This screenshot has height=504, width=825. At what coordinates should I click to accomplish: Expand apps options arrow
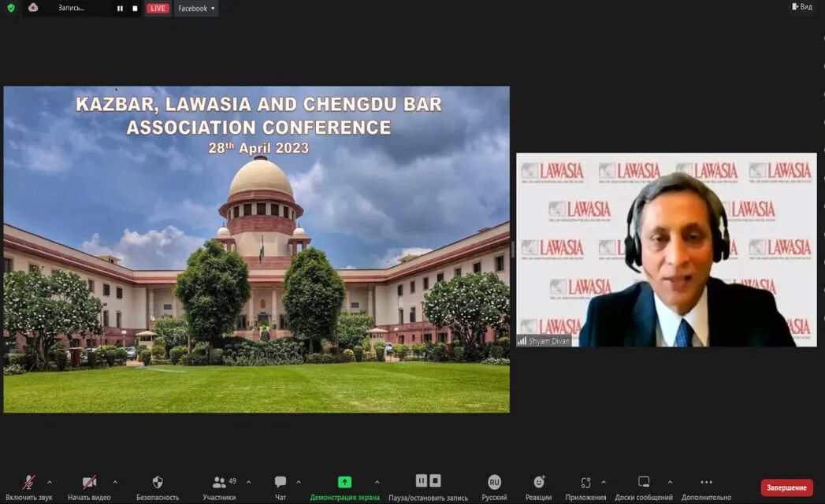click(x=604, y=482)
